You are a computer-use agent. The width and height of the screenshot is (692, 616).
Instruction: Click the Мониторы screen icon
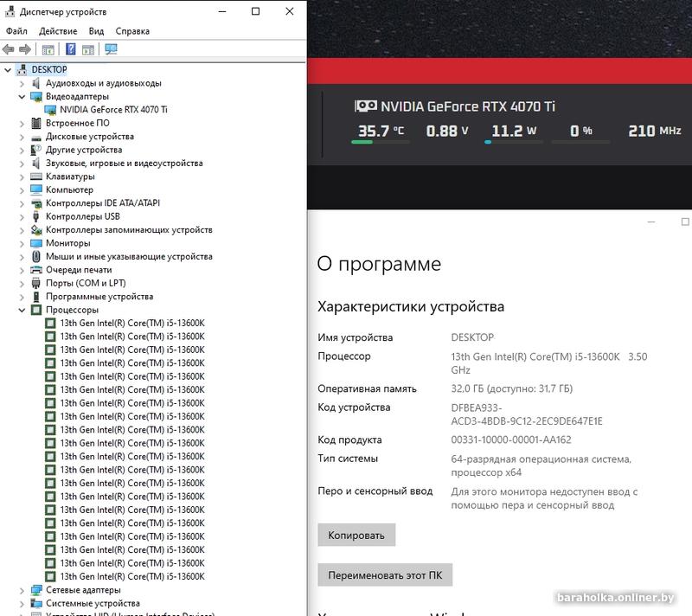(36, 243)
